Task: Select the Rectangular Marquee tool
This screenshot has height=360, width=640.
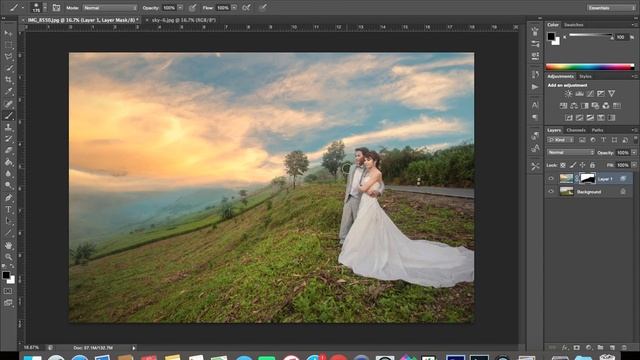Action: [x=8, y=45]
